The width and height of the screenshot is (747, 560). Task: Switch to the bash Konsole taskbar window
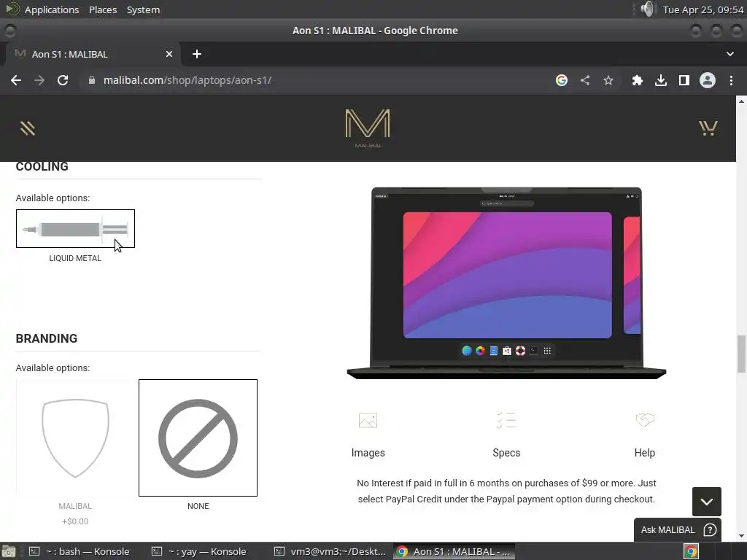click(80, 551)
